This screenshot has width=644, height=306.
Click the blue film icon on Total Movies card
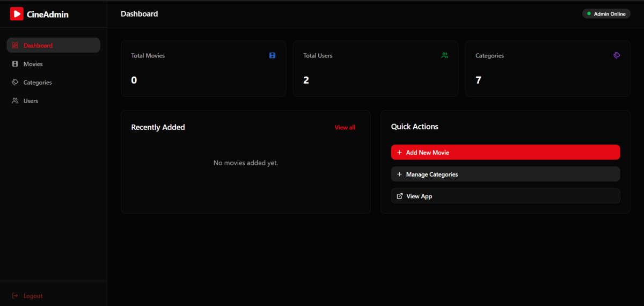point(272,55)
